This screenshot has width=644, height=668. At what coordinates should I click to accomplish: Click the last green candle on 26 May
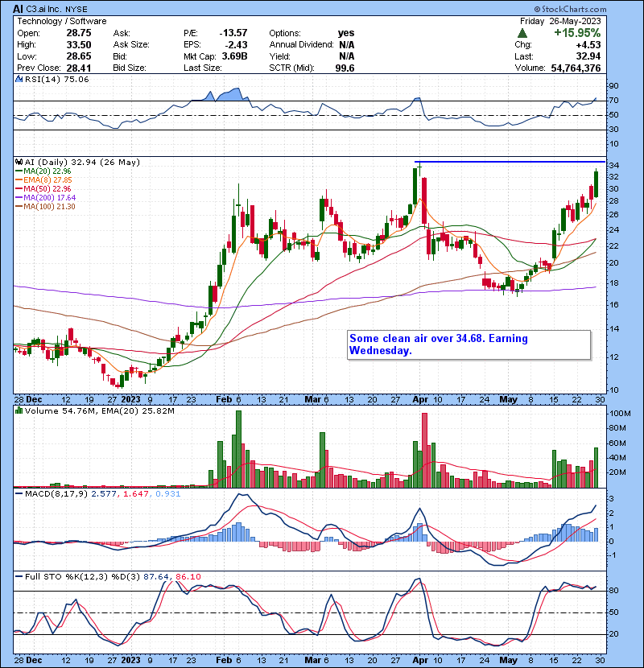pos(596,184)
